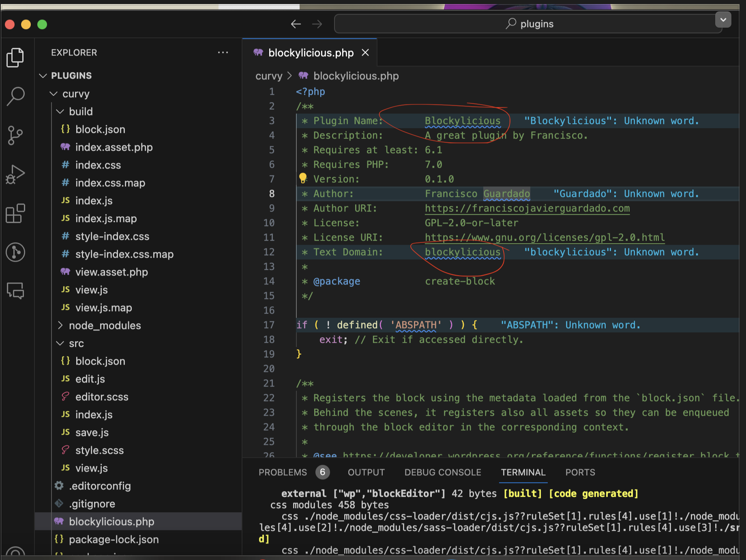Collapse the curvy folder
This screenshot has width=746, height=560.
53,94
